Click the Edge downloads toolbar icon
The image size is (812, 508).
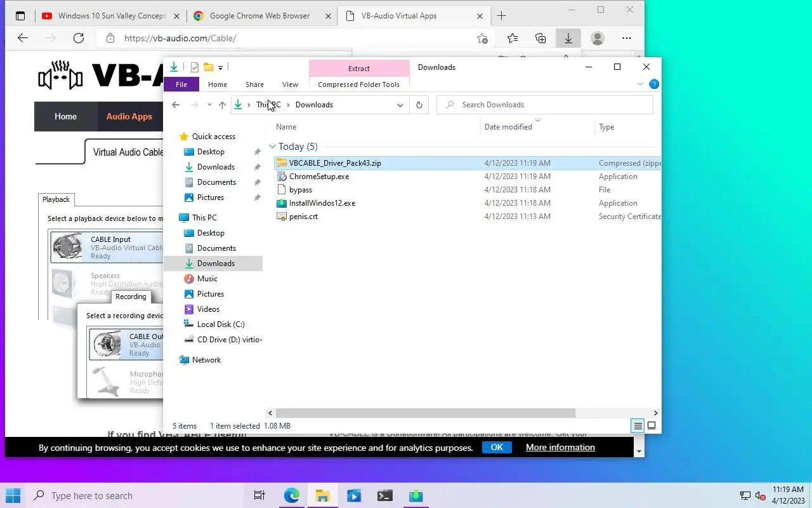tap(568, 38)
